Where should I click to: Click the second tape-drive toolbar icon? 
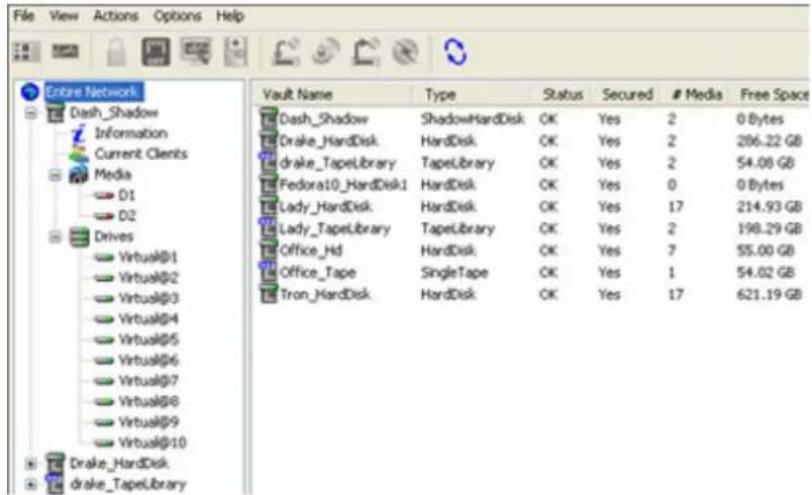366,52
